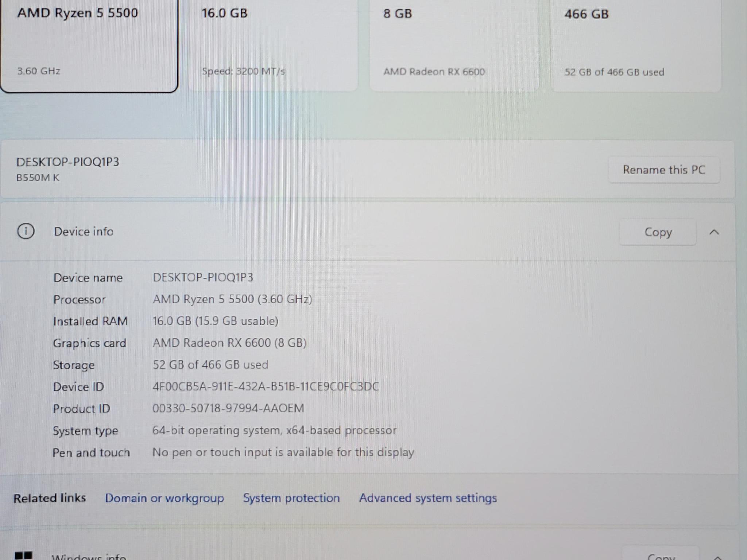The image size is (747, 560).
Task: Click the DESKTOP-PIOQ1P3 title above B550M K
Action: 68,162
